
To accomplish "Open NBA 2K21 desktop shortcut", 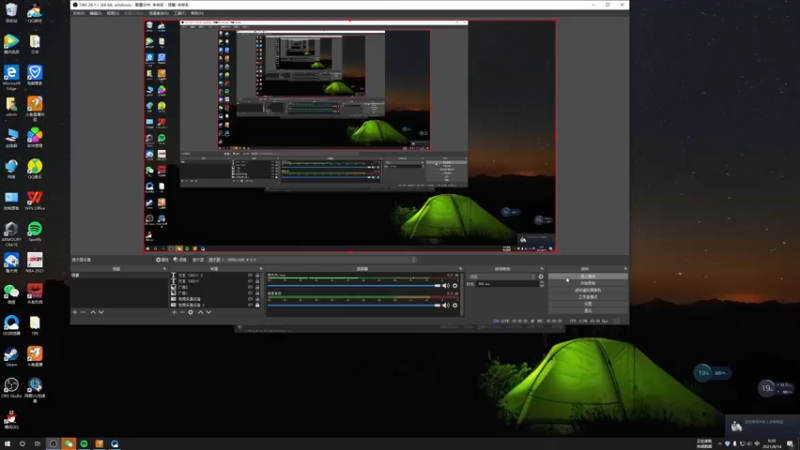I will coord(35,263).
